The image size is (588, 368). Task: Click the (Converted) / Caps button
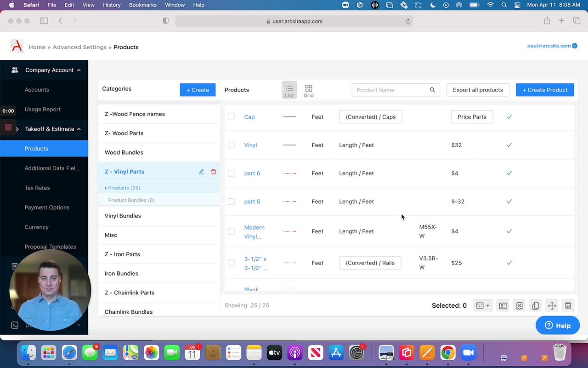coord(371,117)
